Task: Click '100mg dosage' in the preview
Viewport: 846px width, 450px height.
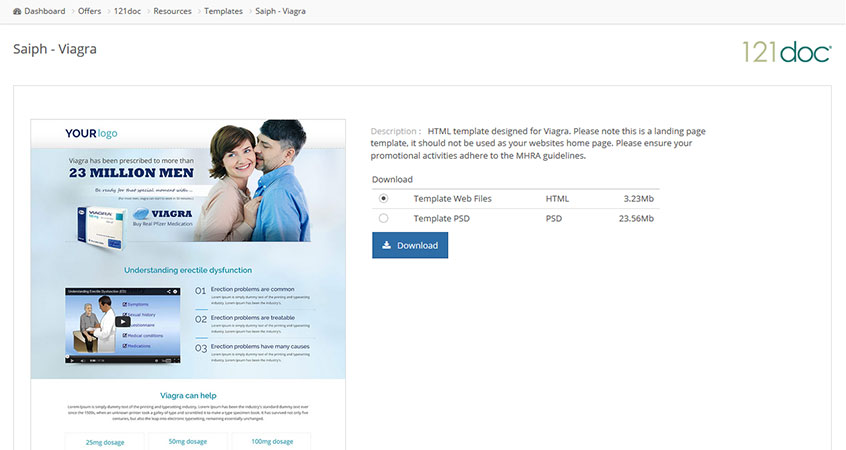Action: click(272, 441)
